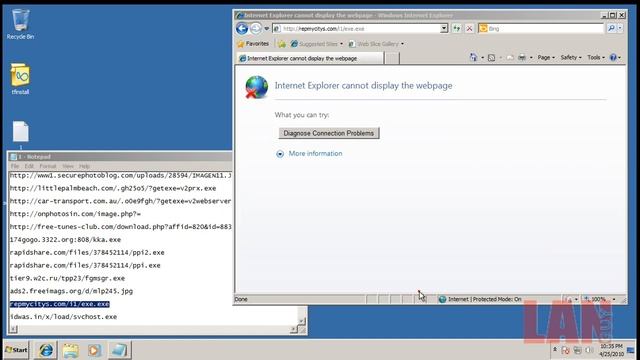
Task: Open Notepad File menu
Action: (15, 166)
